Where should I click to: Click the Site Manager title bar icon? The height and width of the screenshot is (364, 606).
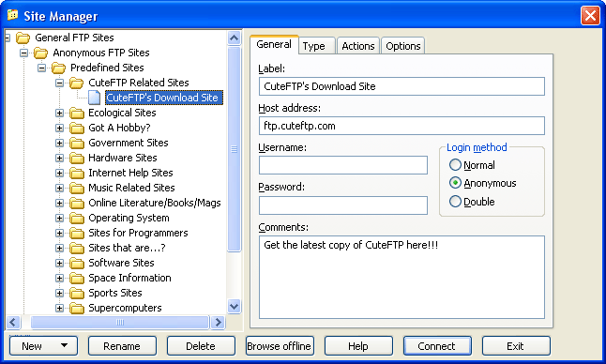click(x=12, y=15)
